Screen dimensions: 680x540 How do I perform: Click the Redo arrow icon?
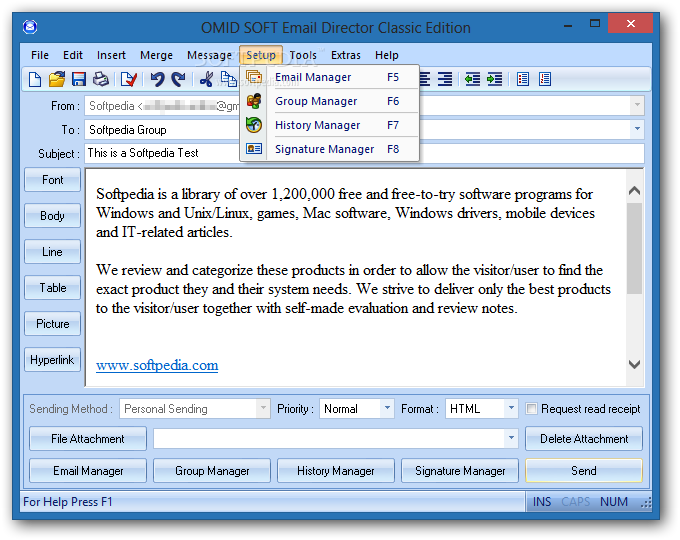click(178, 79)
